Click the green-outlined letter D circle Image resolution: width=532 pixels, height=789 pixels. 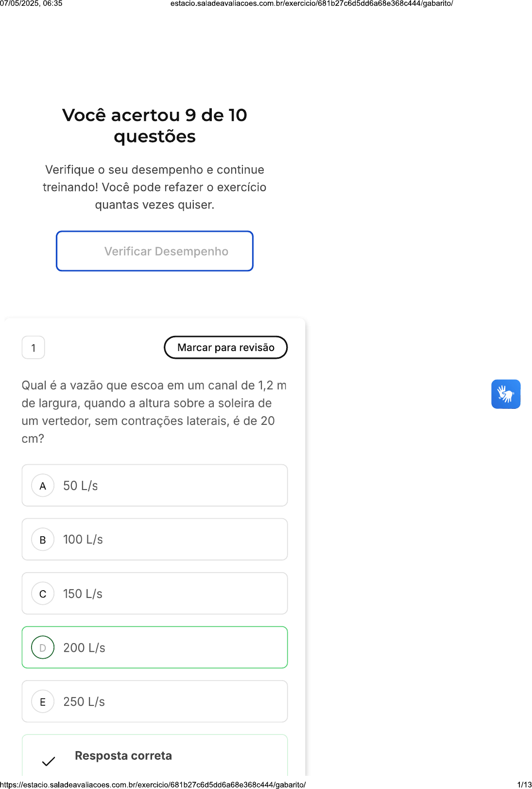43,648
